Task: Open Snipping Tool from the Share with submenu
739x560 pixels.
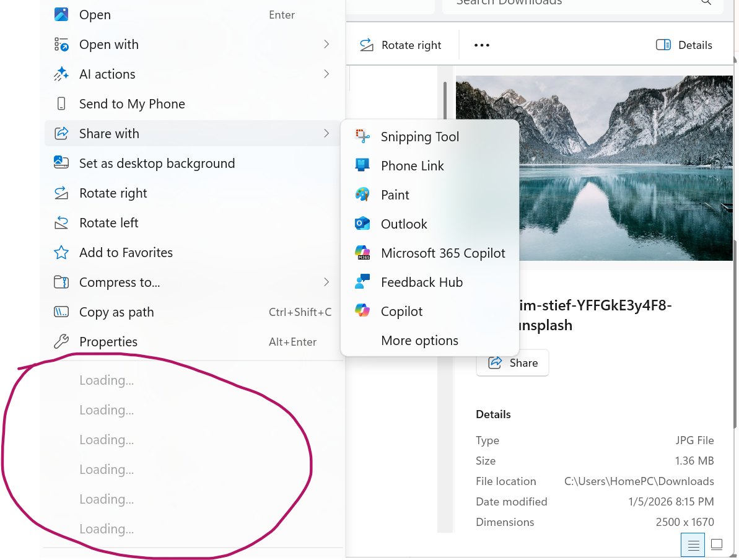Action: 419,136
